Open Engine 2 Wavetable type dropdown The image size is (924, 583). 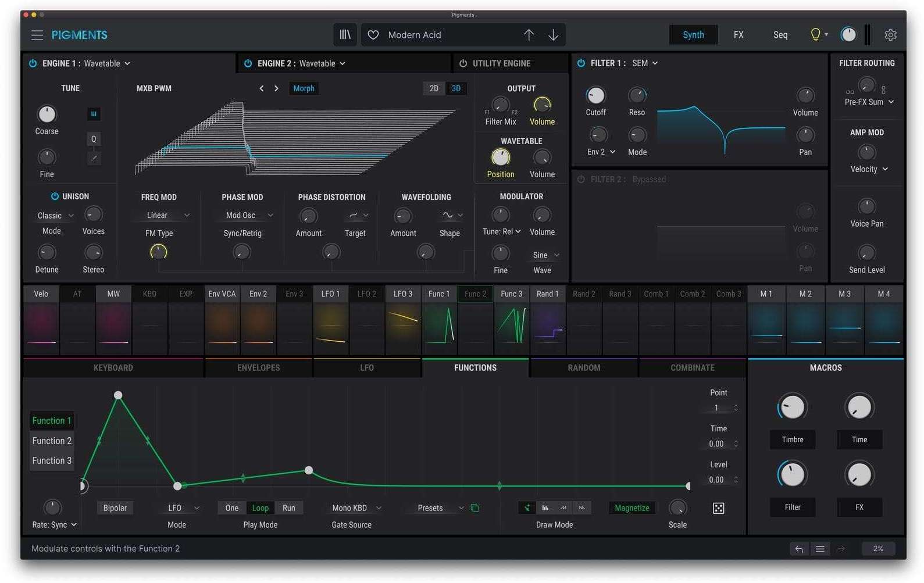(x=322, y=63)
